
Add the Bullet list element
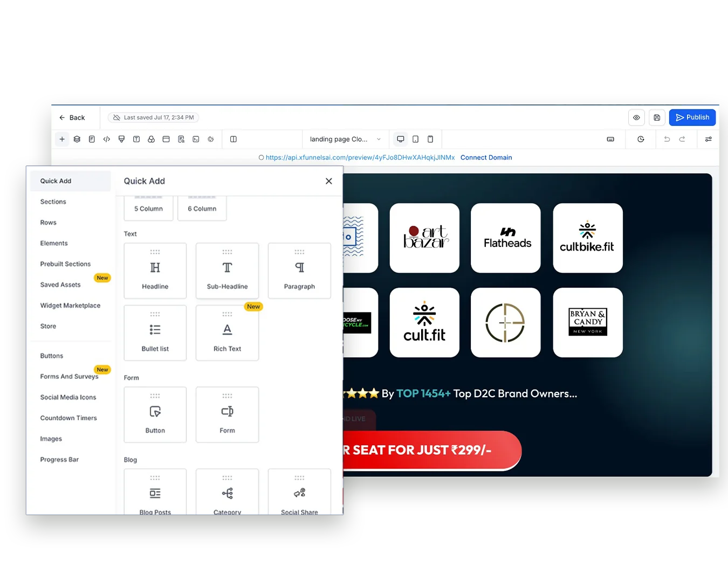[x=155, y=333]
